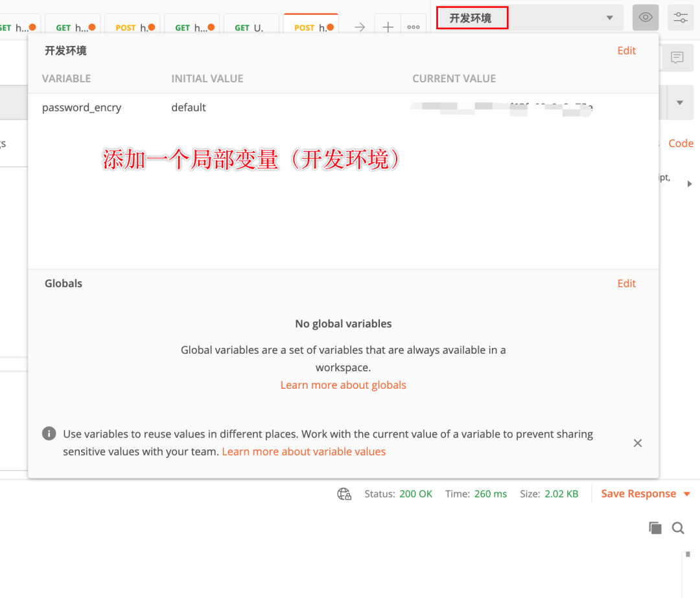Open the Learn more about variable values link
This screenshot has height=598, width=700.
click(303, 451)
